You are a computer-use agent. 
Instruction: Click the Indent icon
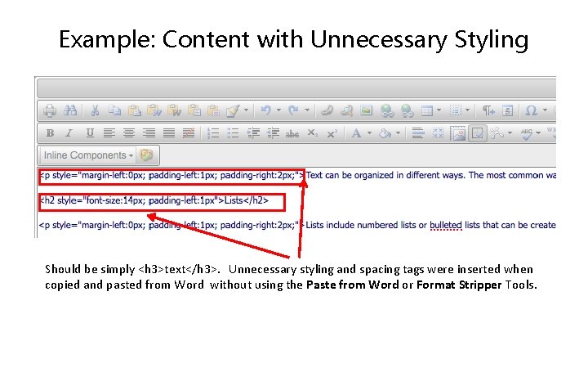pos(253,133)
